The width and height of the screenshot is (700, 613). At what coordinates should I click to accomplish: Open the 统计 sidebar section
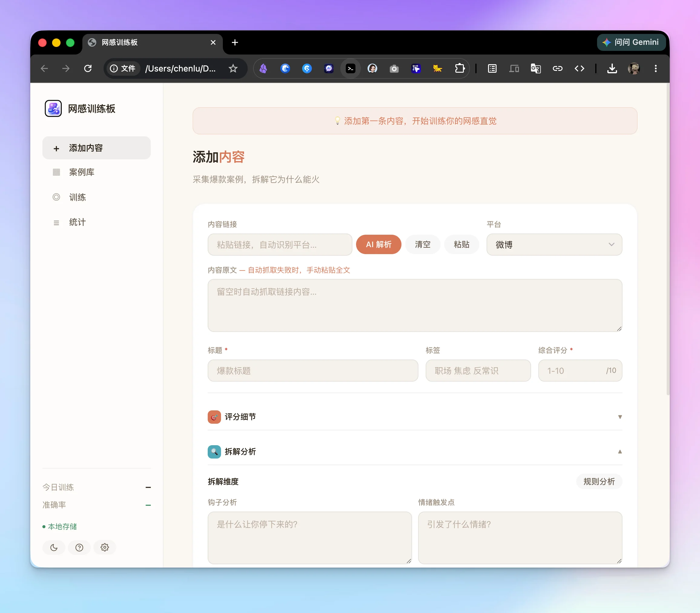[x=97, y=222]
